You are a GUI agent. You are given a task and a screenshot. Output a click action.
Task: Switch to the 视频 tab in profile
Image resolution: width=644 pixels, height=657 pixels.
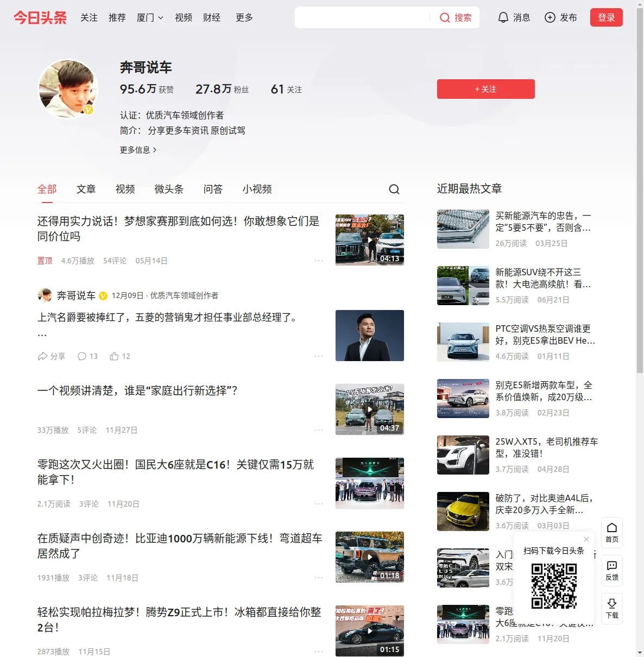click(125, 189)
